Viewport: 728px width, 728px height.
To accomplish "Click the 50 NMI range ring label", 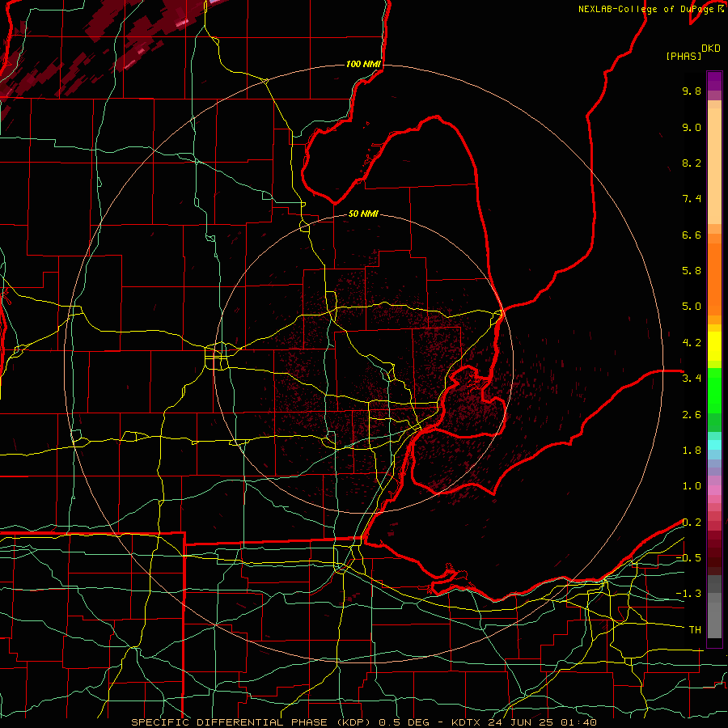I will coord(363,214).
